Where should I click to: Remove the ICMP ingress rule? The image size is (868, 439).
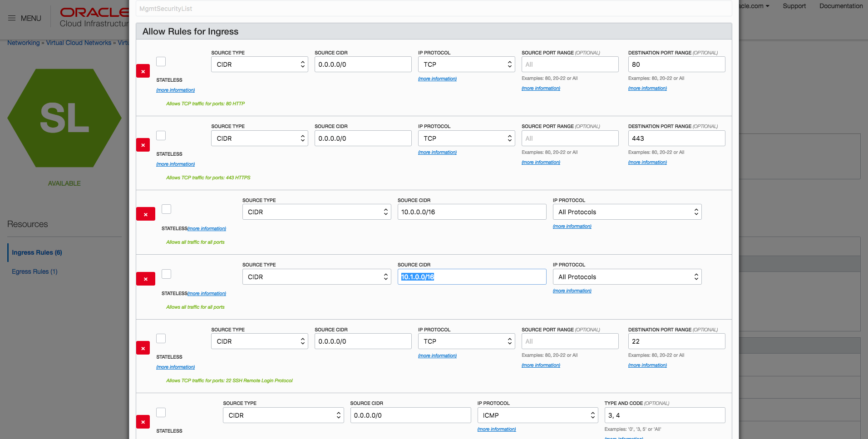tap(143, 422)
